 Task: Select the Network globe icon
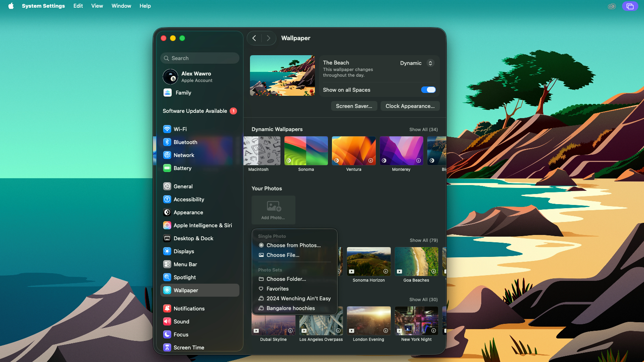tap(167, 155)
